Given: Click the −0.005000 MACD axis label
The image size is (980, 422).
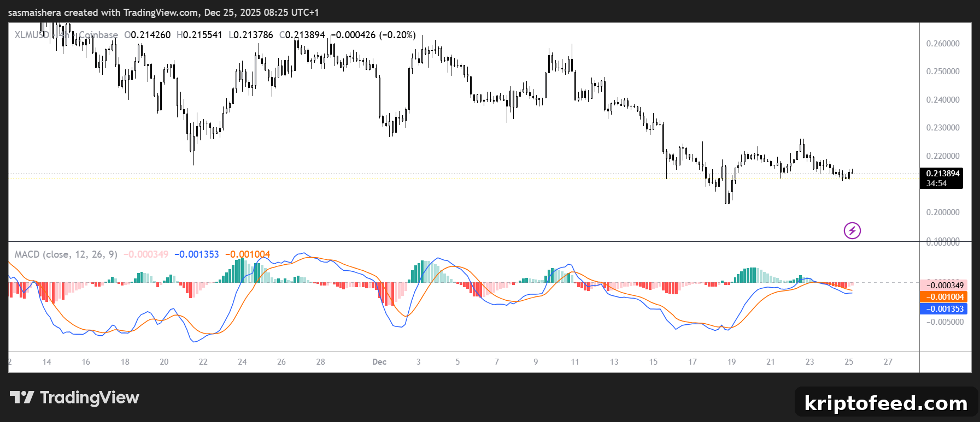Looking at the screenshot, I should coord(945,322).
